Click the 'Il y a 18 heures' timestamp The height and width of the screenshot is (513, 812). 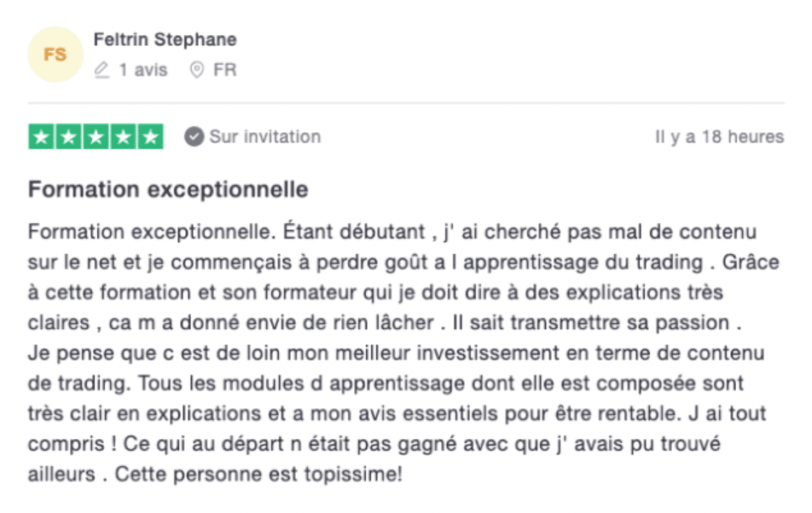[719, 136]
